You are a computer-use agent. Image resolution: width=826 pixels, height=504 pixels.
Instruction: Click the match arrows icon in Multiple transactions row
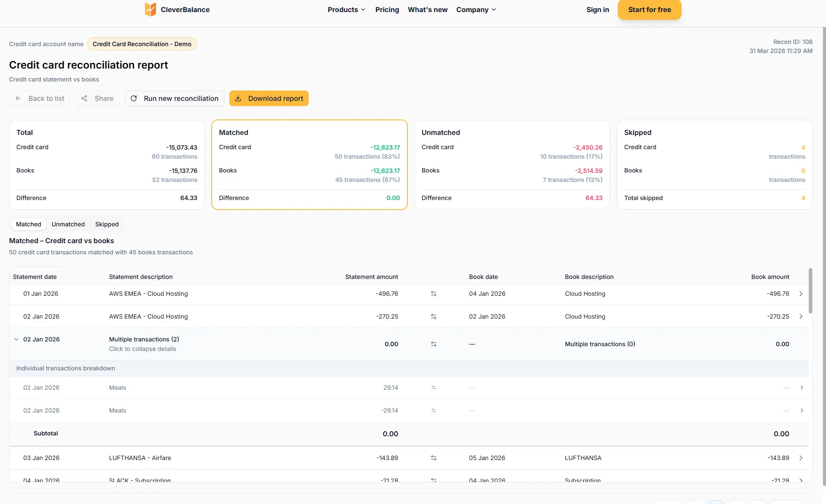coord(434,344)
